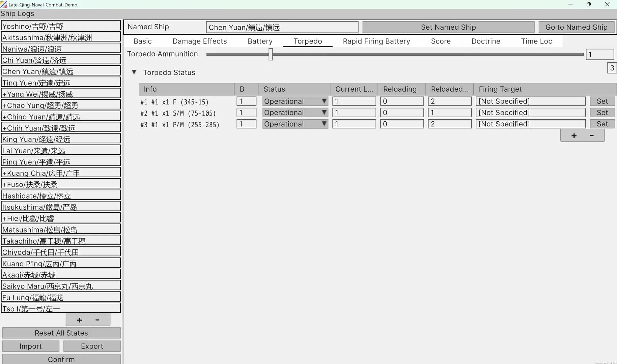This screenshot has height=364, width=617.
Task: Add a torpedo row with plus icon
Action: [x=574, y=135]
